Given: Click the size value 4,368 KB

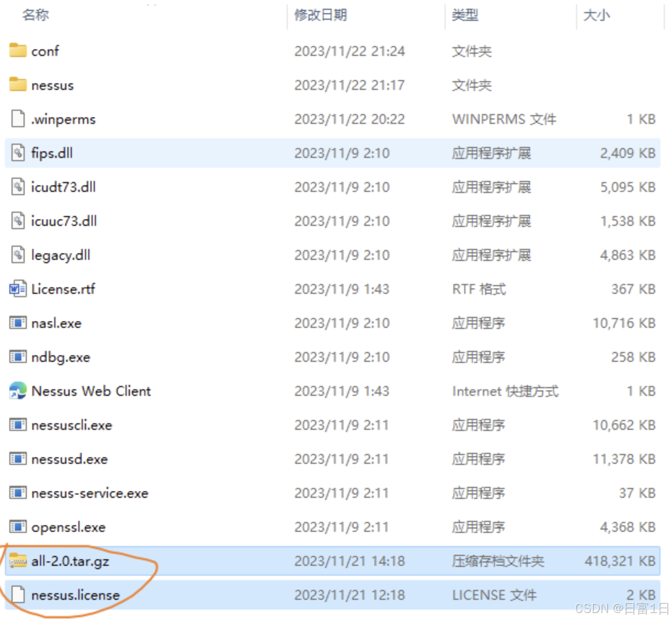Looking at the screenshot, I should (x=628, y=527).
